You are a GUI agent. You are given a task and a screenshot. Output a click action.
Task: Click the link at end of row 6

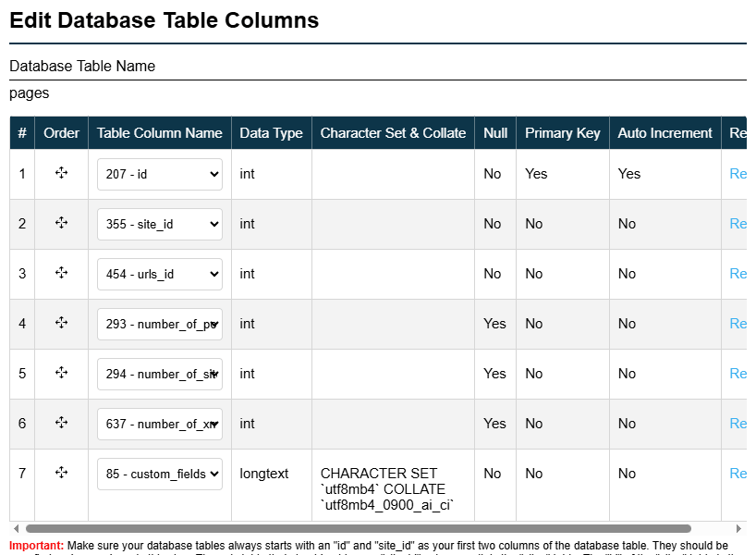pos(738,424)
